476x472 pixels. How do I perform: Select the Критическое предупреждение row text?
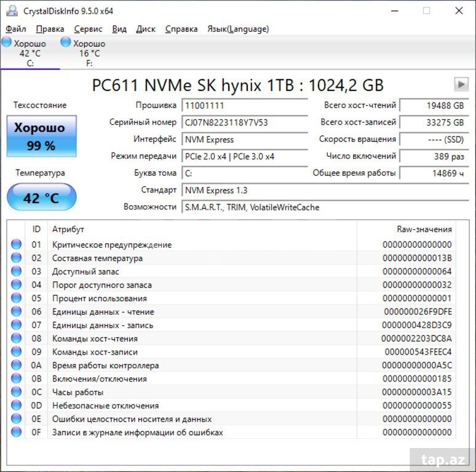[x=112, y=245]
